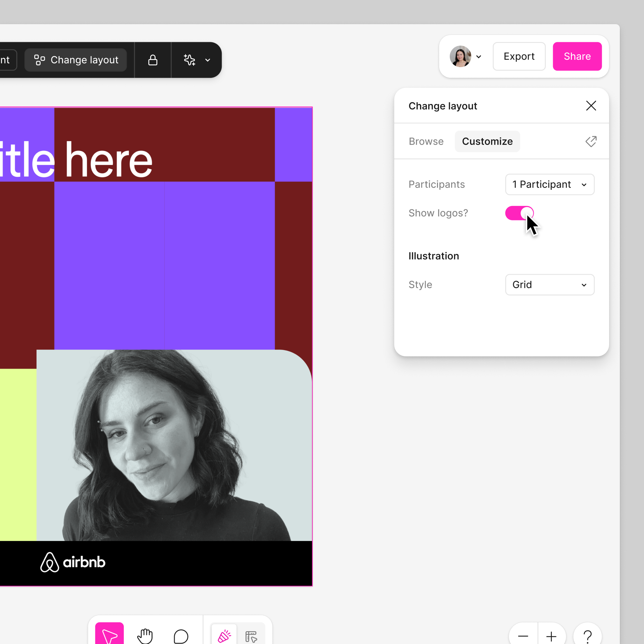644x644 pixels.
Task: Zoom out with the minus button
Action: (523, 636)
